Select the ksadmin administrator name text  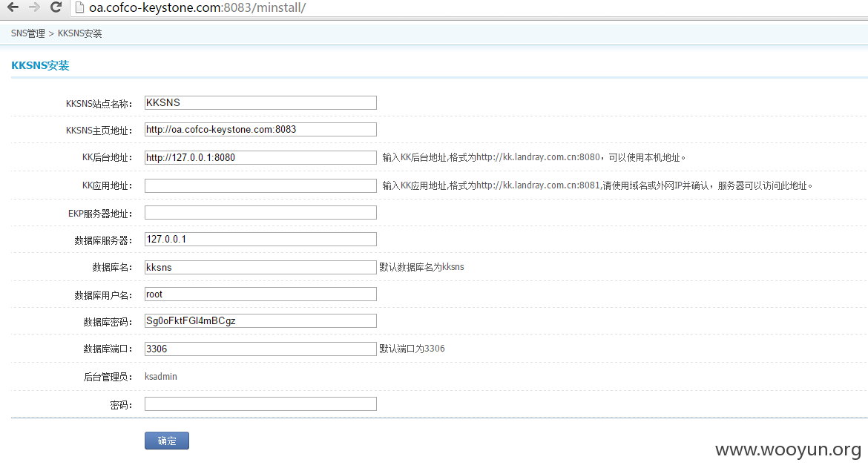[x=161, y=376]
